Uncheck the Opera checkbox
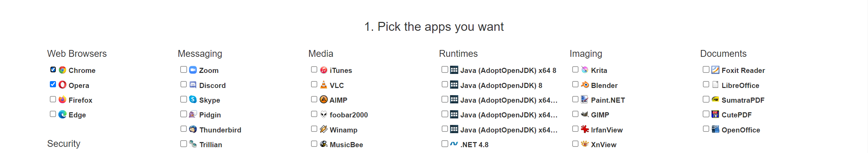This screenshot has height=153, width=868. pos(53,84)
